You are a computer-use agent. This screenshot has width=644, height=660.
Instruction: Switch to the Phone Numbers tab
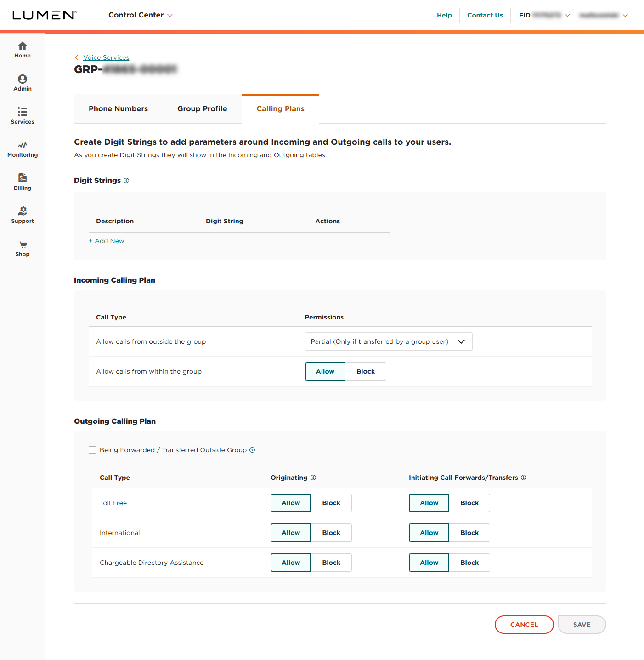118,108
